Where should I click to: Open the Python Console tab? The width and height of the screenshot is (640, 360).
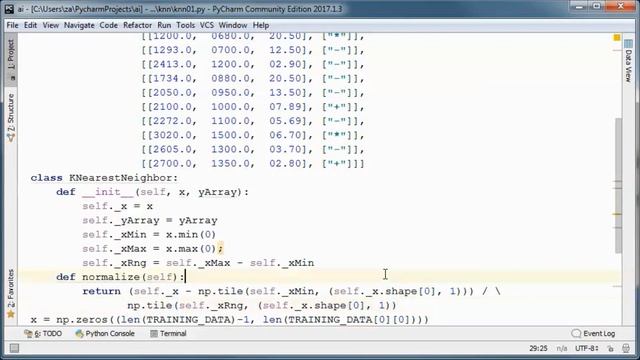(x=105, y=333)
